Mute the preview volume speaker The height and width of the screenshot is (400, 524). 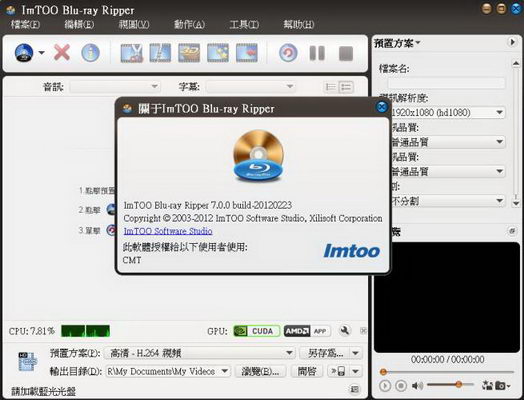(417, 386)
